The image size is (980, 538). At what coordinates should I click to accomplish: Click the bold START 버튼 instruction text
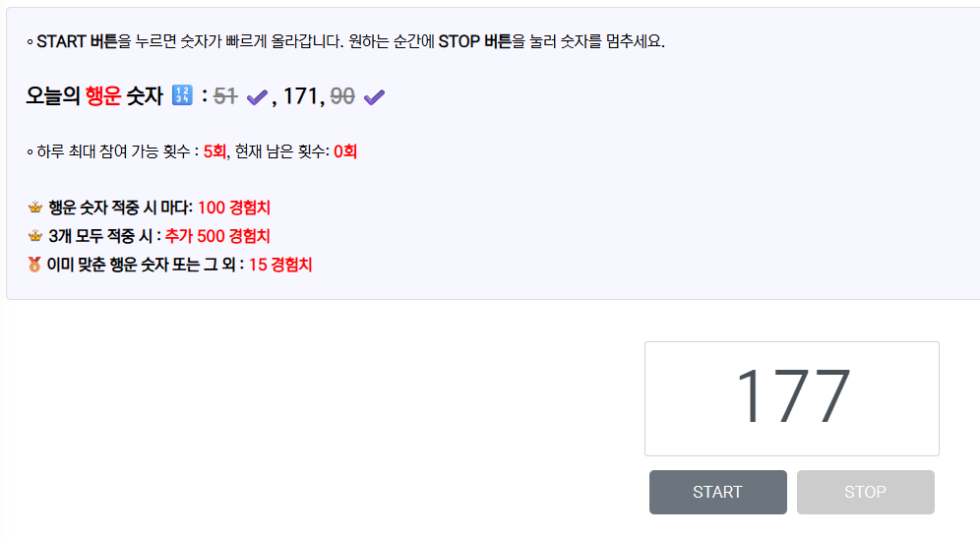click(77, 42)
